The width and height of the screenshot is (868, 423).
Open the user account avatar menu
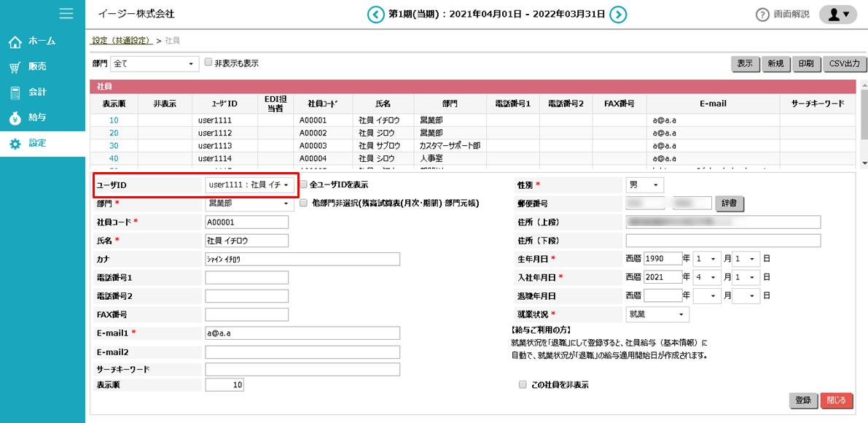tap(837, 15)
